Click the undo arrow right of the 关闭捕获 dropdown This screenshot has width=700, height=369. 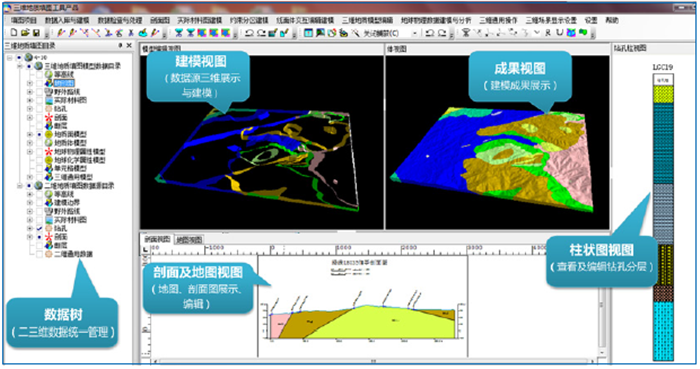[430, 33]
